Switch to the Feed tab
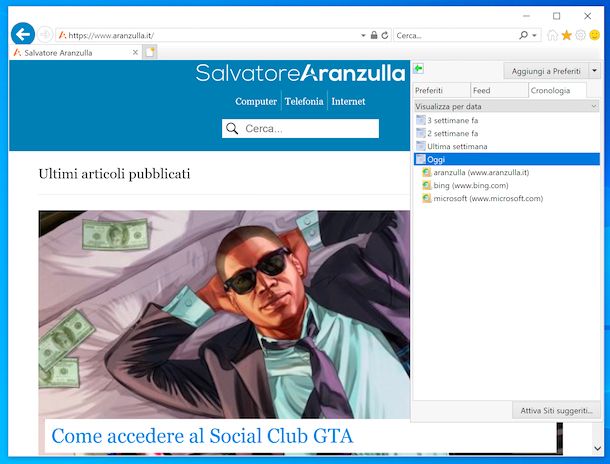Image resolution: width=610 pixels, height=464 pixels. 499,90
